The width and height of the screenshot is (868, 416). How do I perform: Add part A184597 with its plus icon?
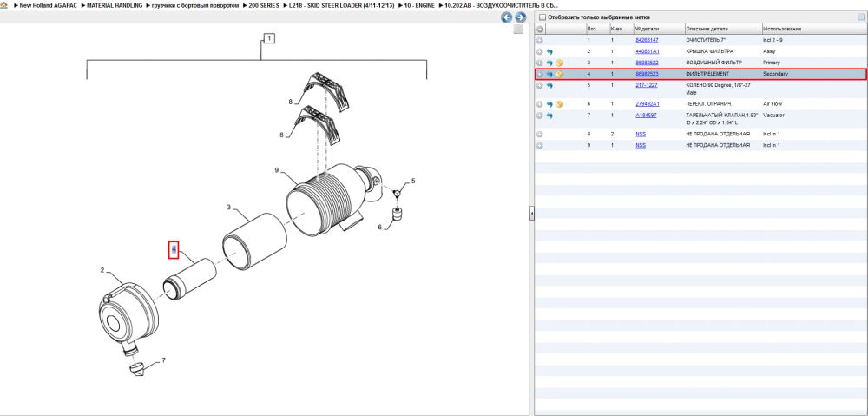540,116
